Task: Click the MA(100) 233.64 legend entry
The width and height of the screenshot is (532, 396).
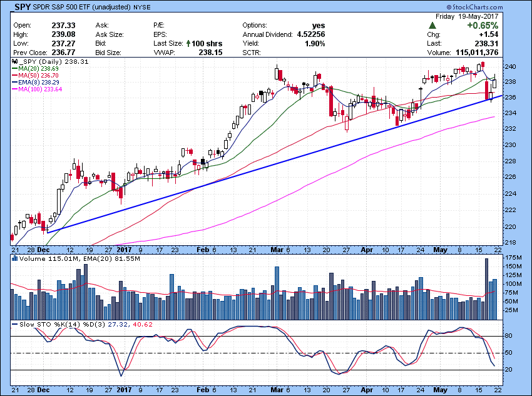Action: click(x=37, y=89)
